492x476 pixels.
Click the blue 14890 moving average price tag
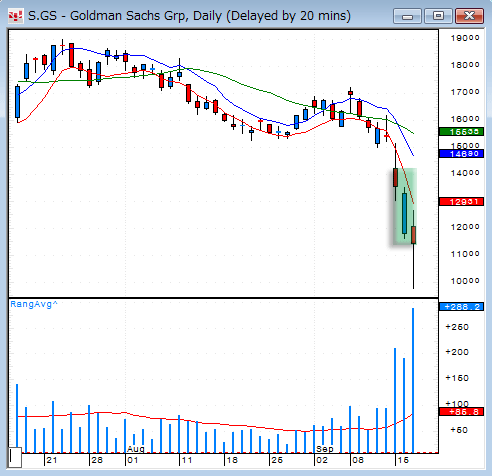[461, 154]
